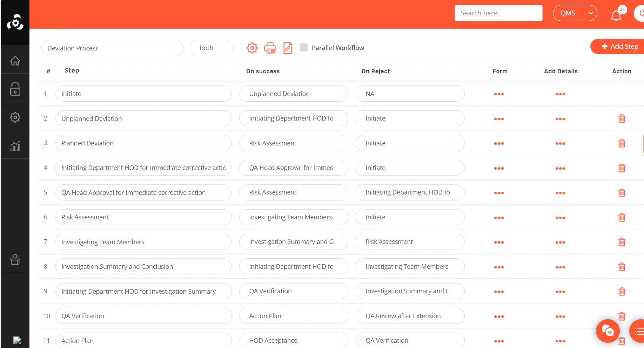Click the orange workflow settings gear icon
The width and height of the screenshot is (644, 348).
[252, 48]
